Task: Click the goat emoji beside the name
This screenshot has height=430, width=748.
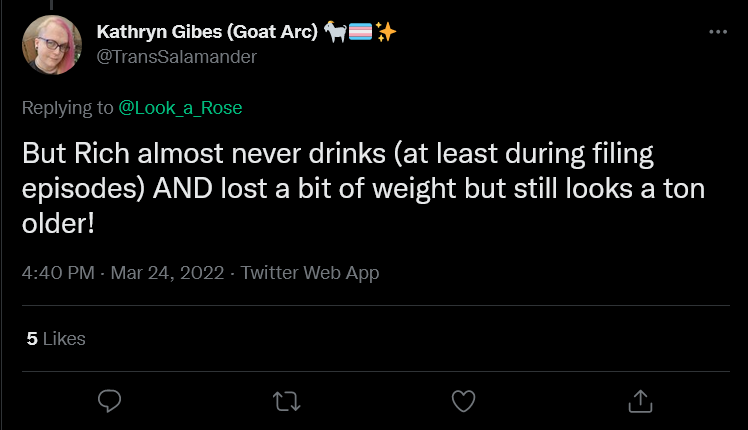Action: click(335, 32)
